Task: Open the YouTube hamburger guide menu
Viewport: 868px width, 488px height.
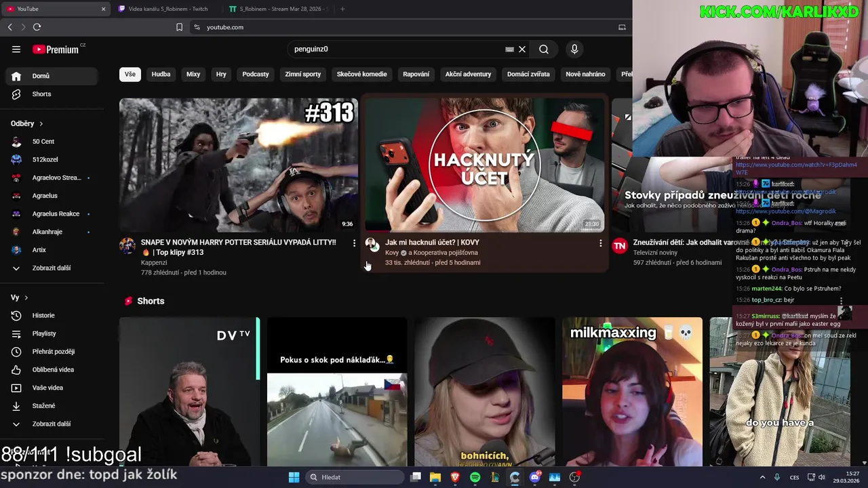Action: tap(16, 49)
